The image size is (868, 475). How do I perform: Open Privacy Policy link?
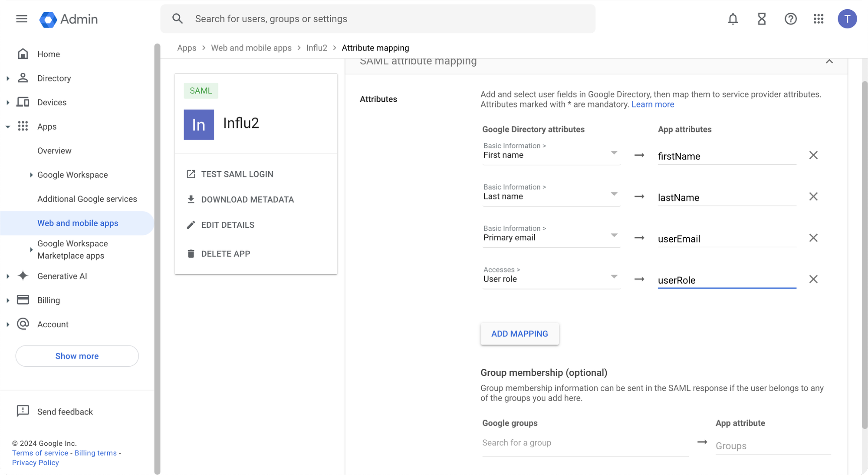35,463
